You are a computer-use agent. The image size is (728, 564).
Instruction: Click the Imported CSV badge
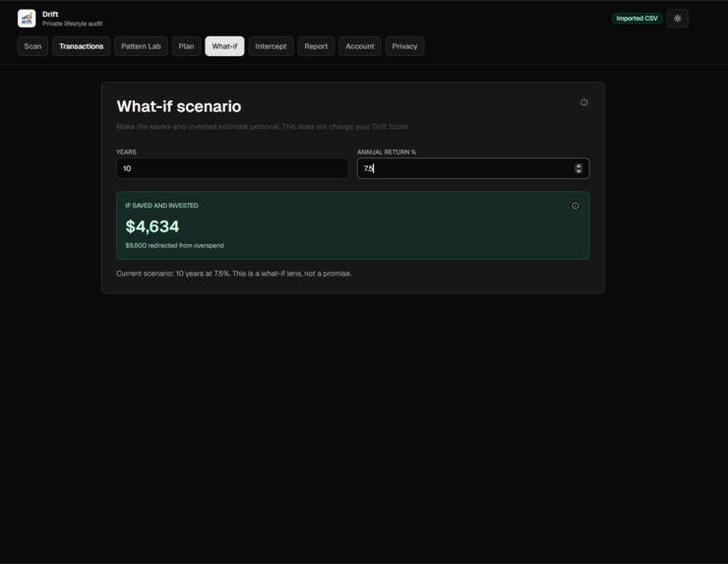click(637, 19)
